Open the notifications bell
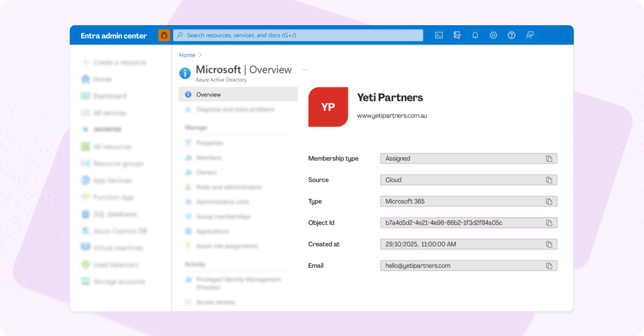644x336 pixels. coord(475,35)
